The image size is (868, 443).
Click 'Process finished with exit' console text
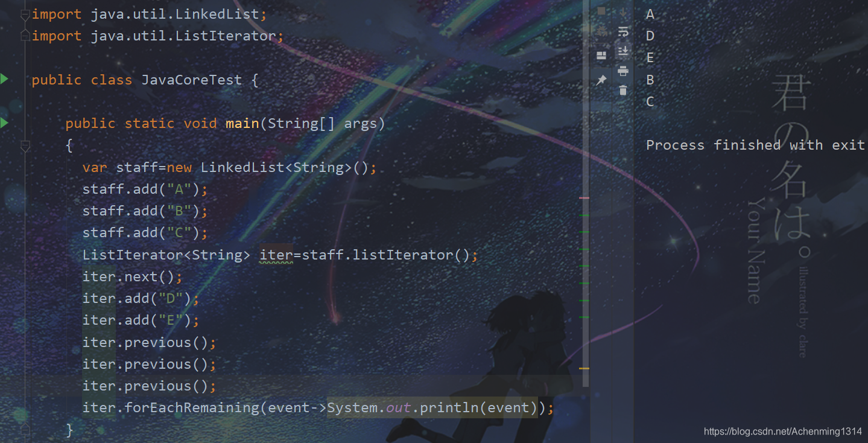(756, 145)
